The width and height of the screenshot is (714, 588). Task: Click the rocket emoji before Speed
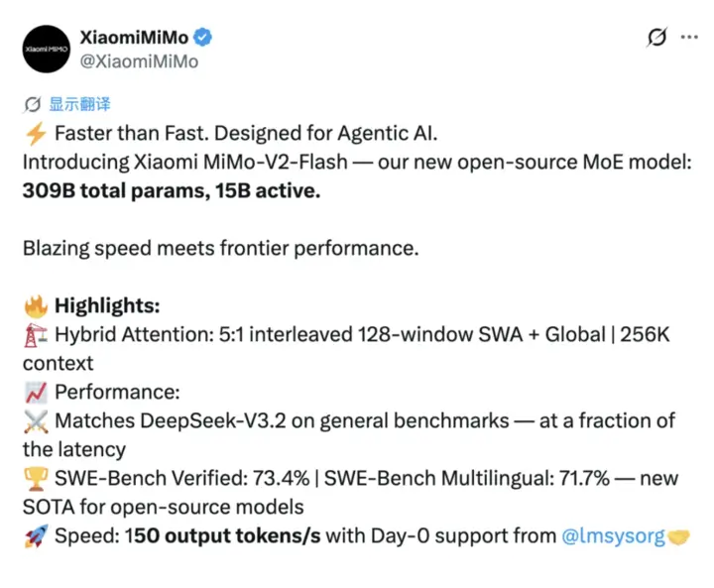[35, 536]
